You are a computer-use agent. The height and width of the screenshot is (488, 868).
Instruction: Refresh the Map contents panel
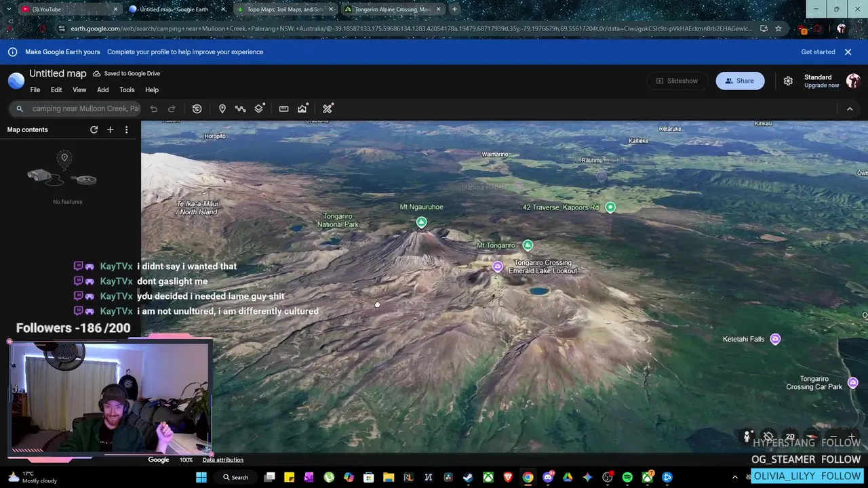point(94,129)
